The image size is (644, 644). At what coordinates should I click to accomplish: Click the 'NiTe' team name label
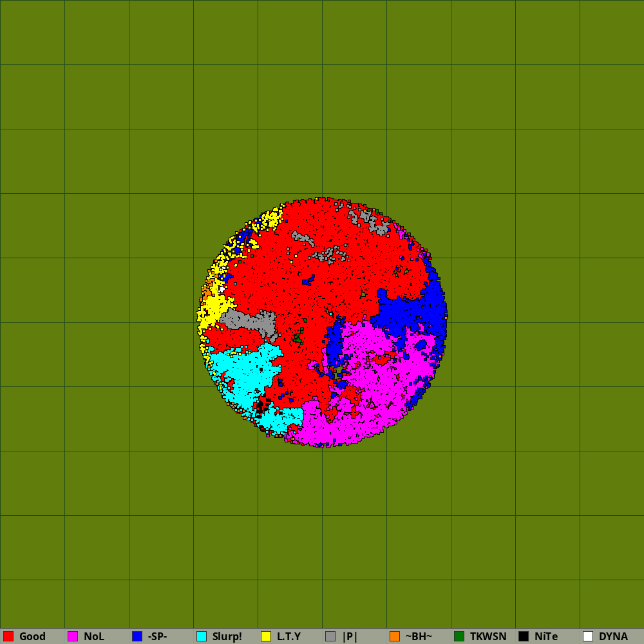[x=546, y=636]
